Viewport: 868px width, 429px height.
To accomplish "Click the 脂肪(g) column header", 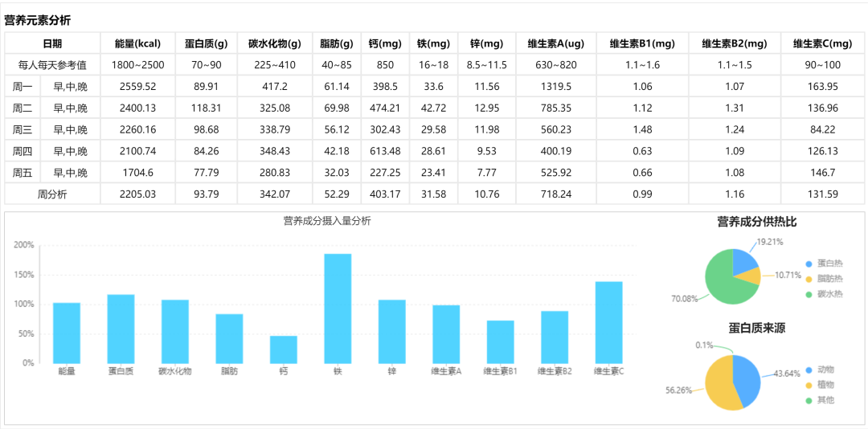I will pyautogui.click(x=337, y=43).
